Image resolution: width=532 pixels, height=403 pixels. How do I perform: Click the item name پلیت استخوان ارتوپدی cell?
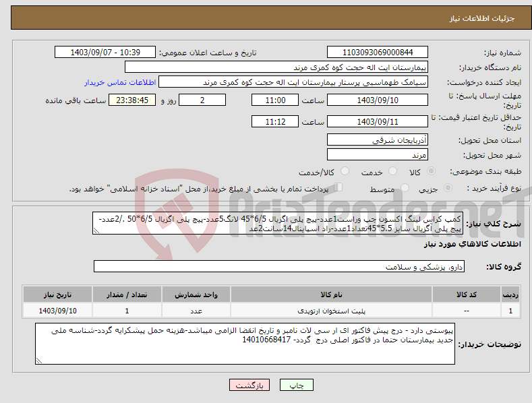(x=331, y=311)
